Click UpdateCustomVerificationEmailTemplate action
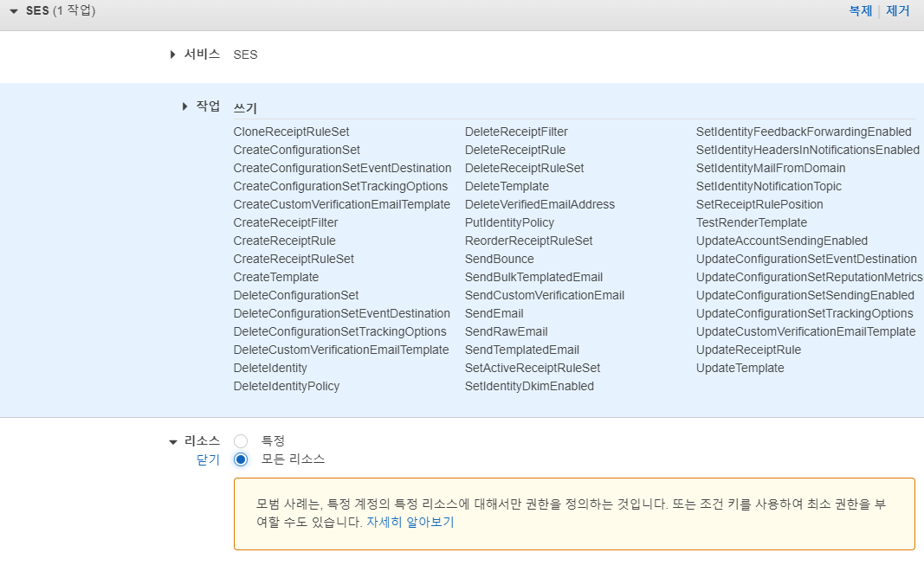Viewport: 924px width, 578px height. [x=806, y=332]
